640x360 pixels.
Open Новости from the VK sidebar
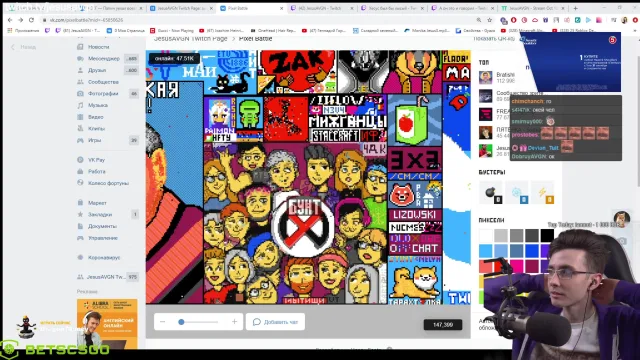98,47
